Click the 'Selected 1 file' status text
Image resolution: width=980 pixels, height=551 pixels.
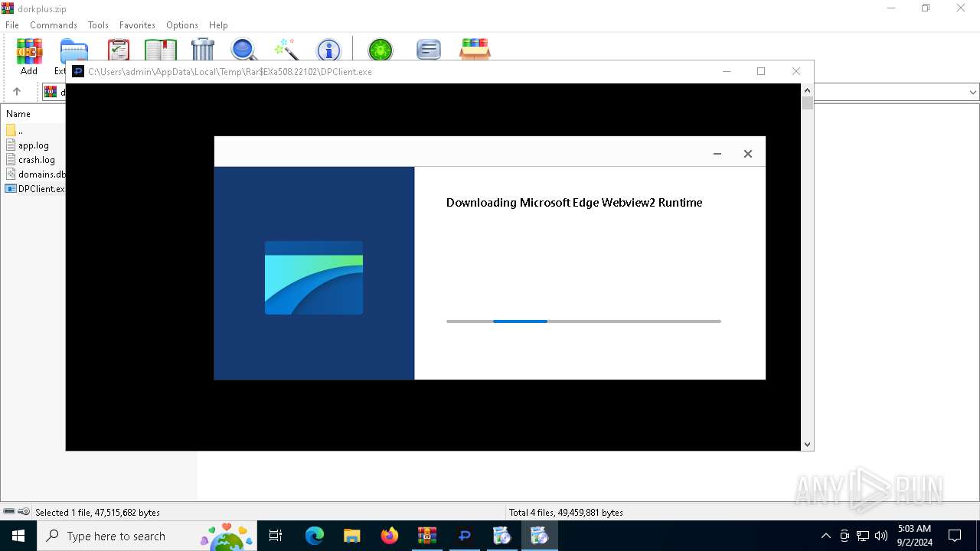click(x=98, y=513)
